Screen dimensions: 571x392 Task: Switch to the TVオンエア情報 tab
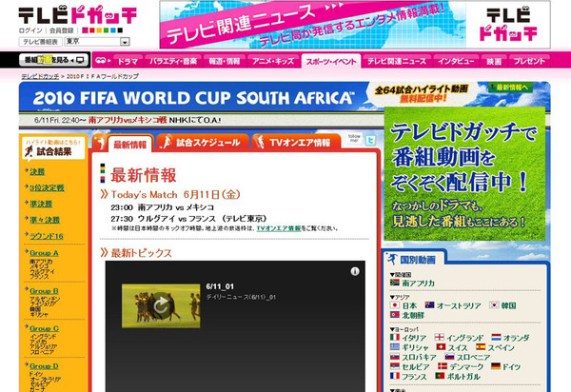point(296,142)
